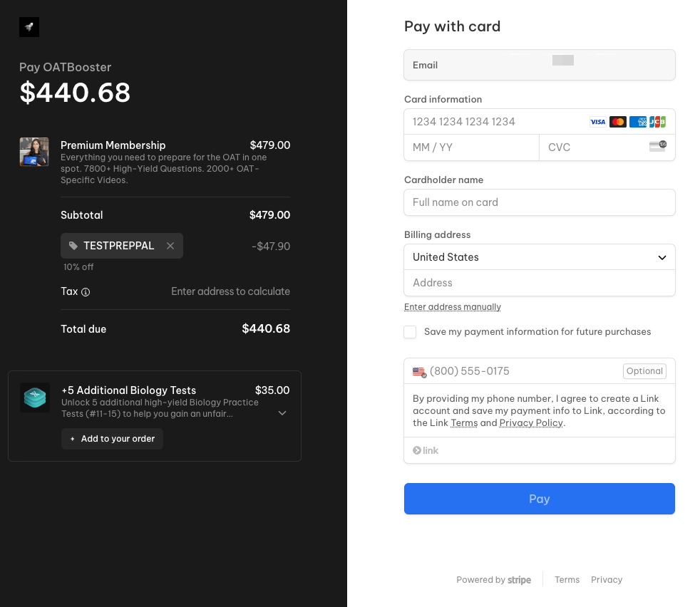
Task: Click the CVC card hint icon
Action: point(657,147)
